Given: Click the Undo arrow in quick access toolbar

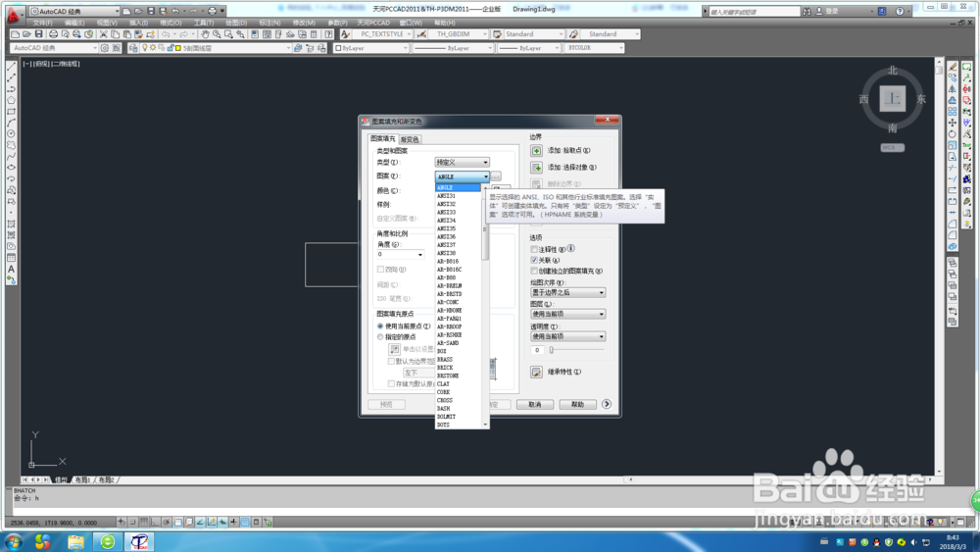Looking at the screenshot, I should [175, 11].
